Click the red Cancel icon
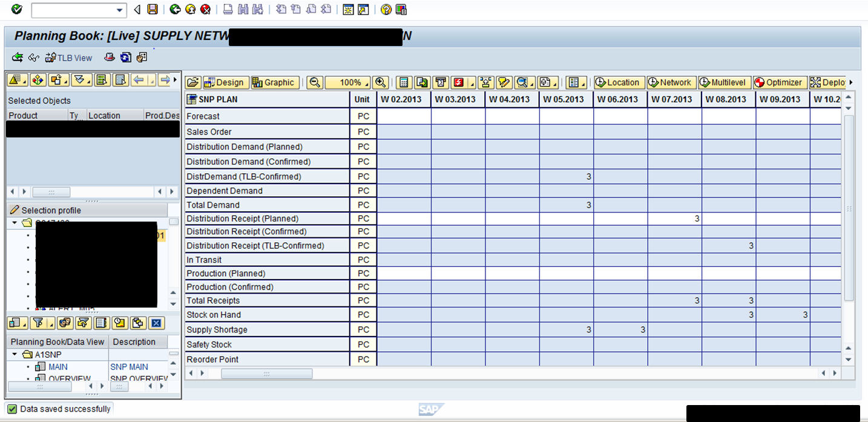This screenshot has height=422, width=868. click(206, 9)
